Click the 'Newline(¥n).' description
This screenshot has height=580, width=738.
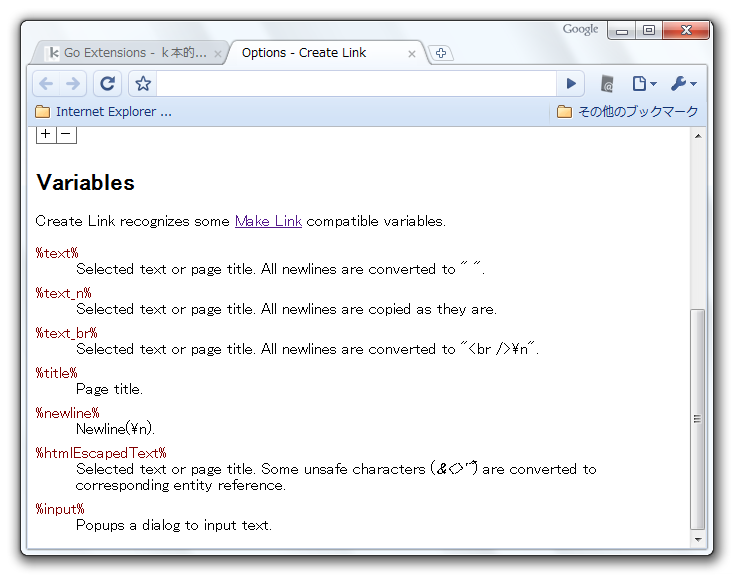coord(115,429)
